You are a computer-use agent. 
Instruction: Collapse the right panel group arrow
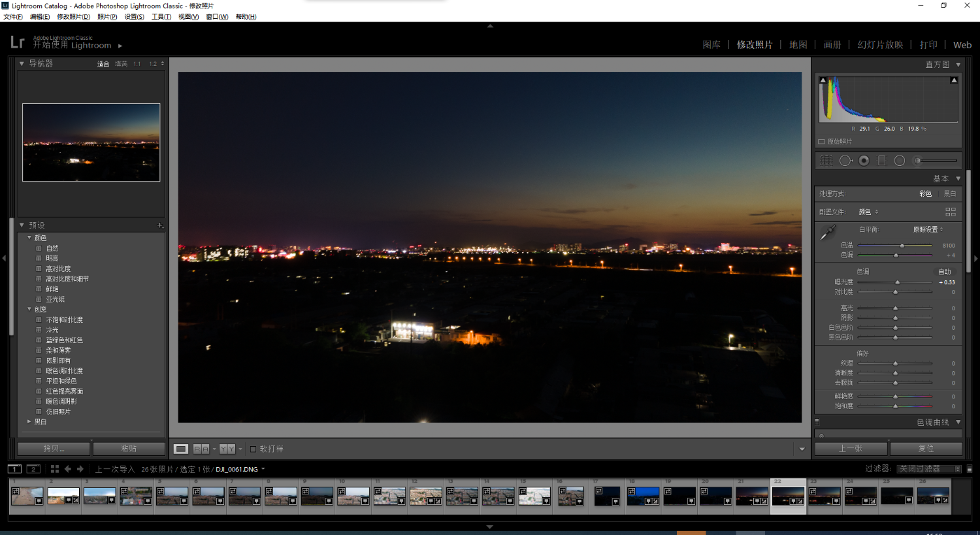976,259
